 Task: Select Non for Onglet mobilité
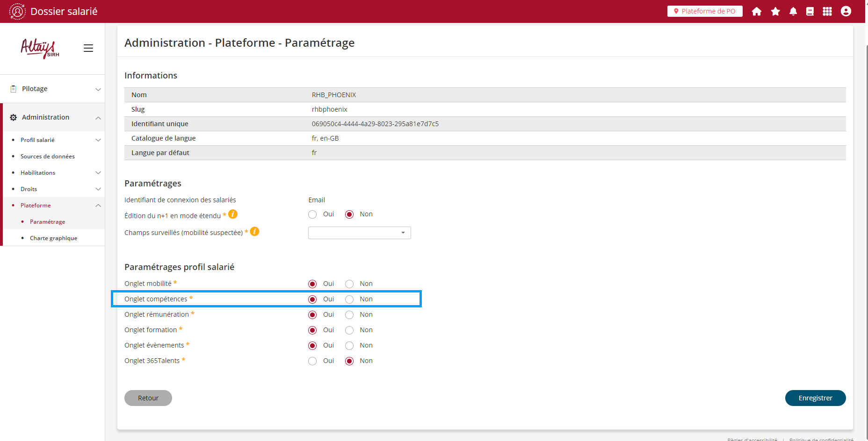(349, 284)
